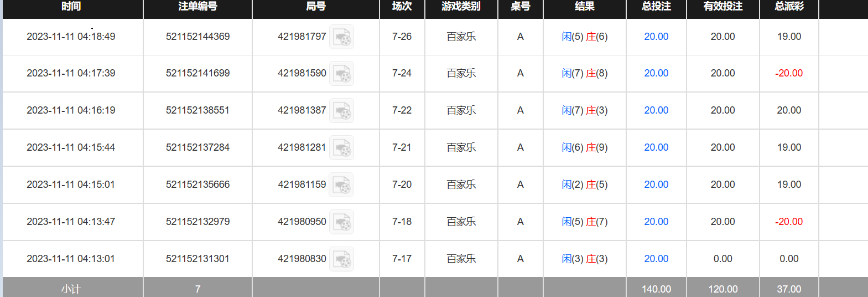Screen dimensions: 868x297
Task: Click the 桌号 column header
Action: 520,7
